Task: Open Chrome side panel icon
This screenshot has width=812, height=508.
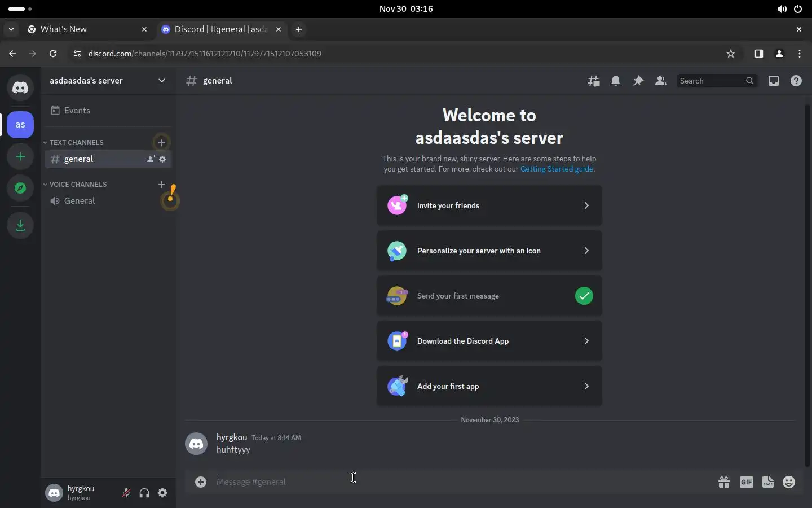Action: click(759, 54)
